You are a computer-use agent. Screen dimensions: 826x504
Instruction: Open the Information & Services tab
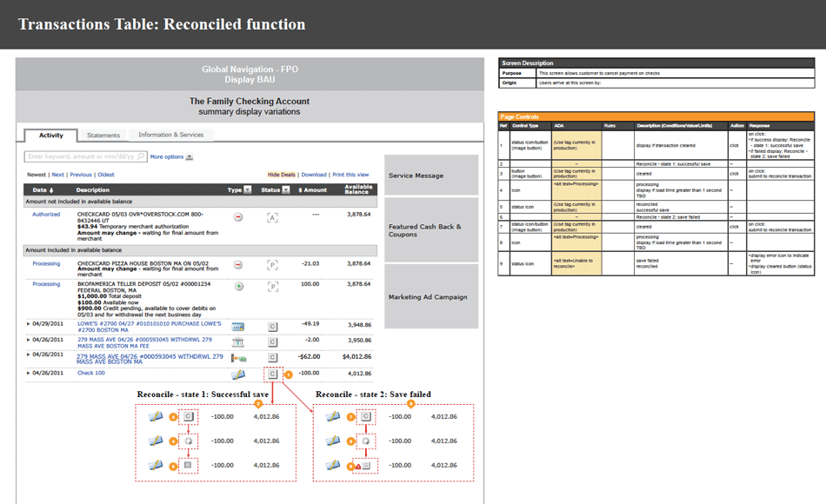click(170, 135)
